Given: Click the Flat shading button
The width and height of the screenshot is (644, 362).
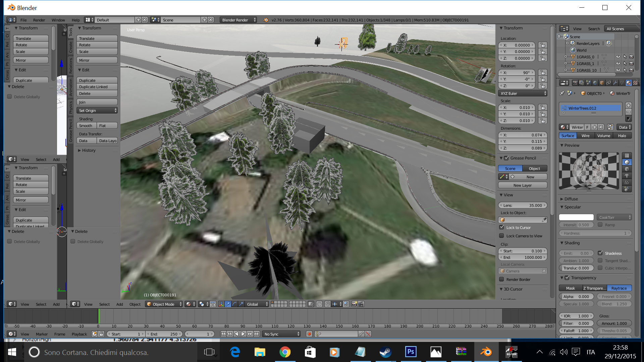Looking at the screenshot, I should 107,126.
